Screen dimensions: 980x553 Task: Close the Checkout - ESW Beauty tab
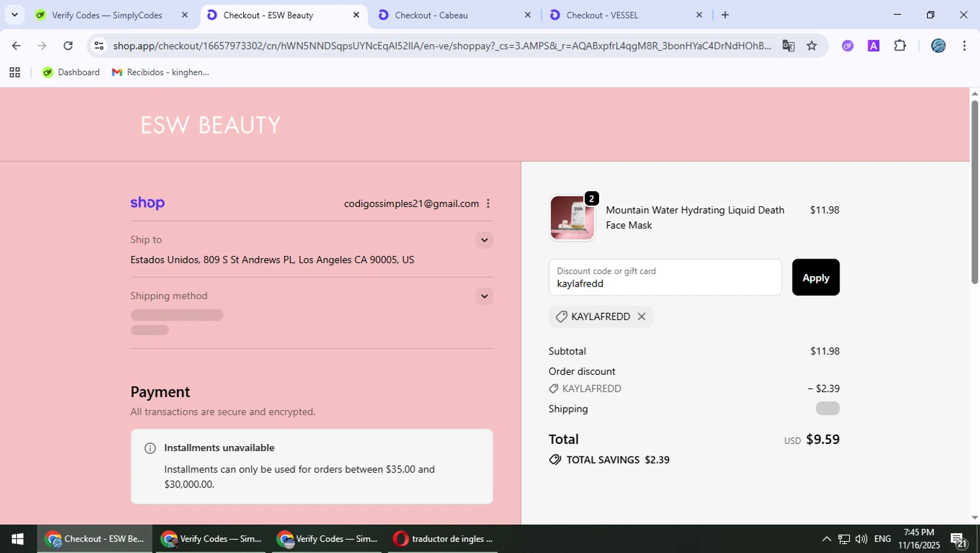[x=356, y=15]
